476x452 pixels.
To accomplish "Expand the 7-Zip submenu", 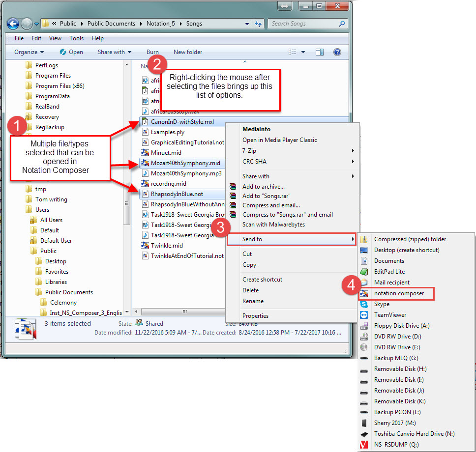I will coord(297,151).
